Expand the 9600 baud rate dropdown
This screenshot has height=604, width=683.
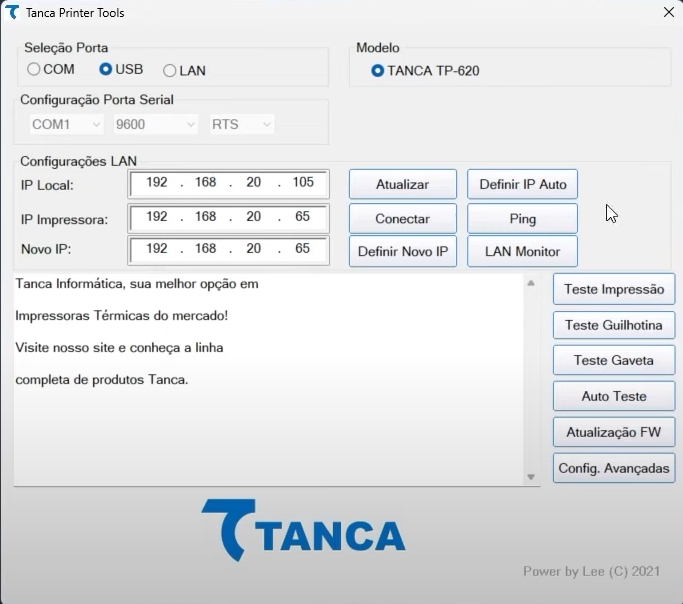point(156,125)
